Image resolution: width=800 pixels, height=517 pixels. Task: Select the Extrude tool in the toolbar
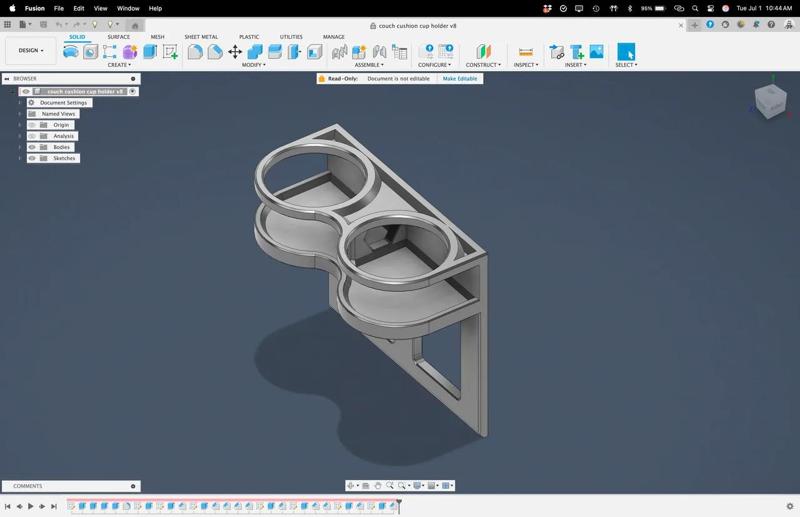click(150, 51)
